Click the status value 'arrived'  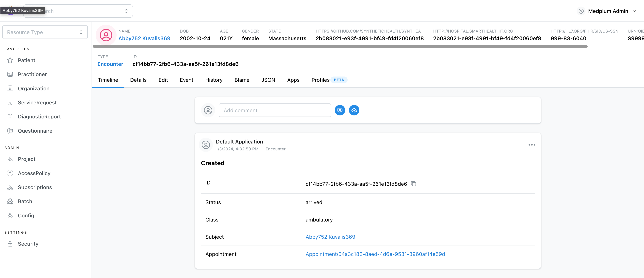314,202
